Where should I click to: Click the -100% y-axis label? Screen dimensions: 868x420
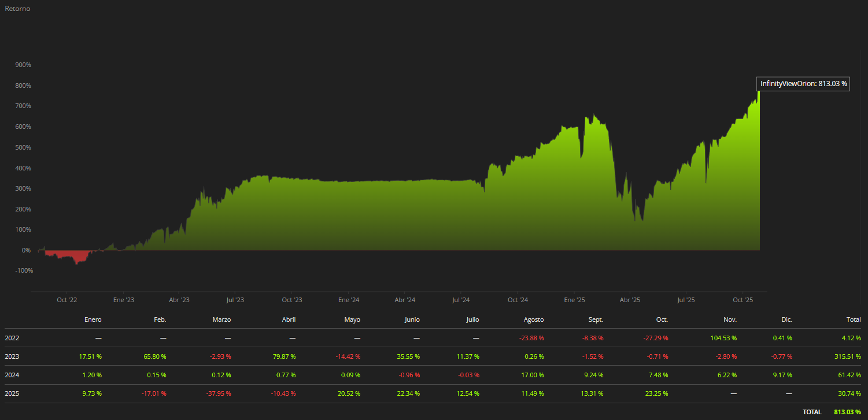coord(23,270)
